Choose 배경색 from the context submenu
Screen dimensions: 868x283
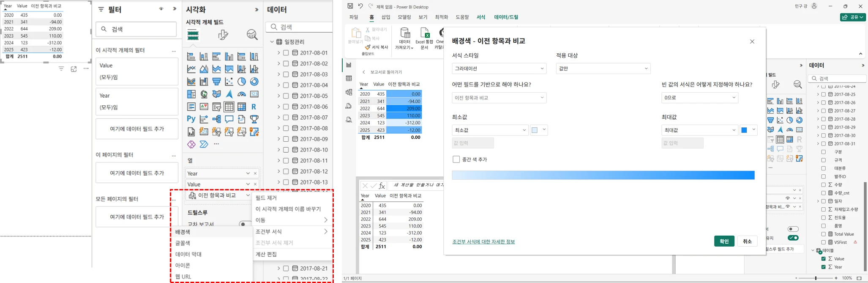point(183,232)
